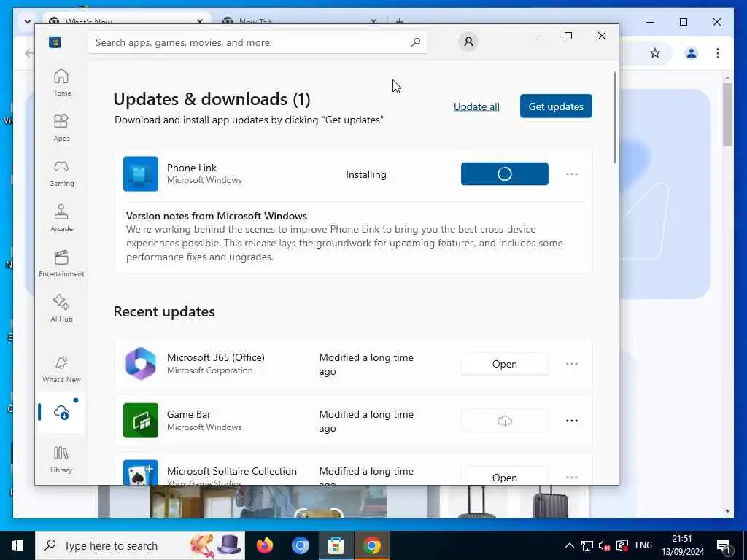
Task: Open more options for Microsoft 365 (Office)
Action: tap(572, 364)
